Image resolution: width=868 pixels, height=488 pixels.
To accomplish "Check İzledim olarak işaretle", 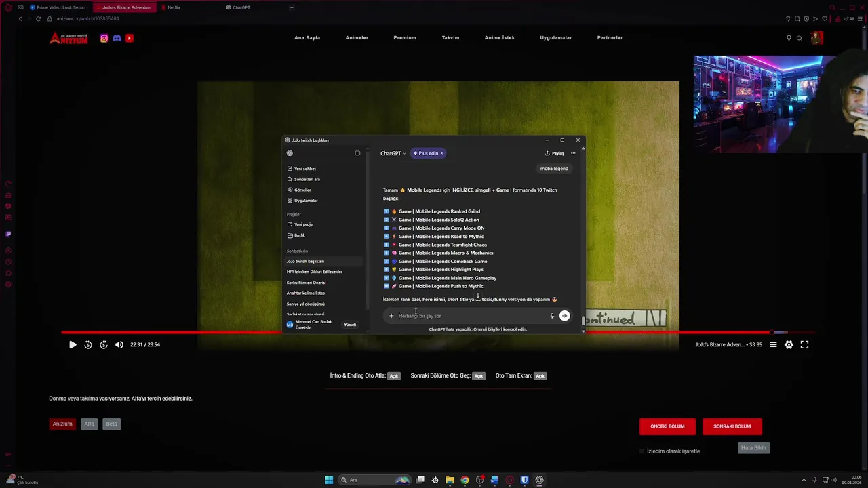I will point(642,451).
